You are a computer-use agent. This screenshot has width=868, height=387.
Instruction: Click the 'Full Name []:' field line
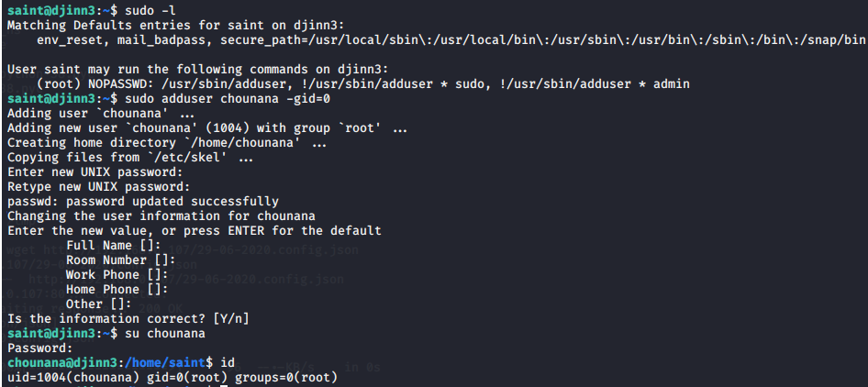tap(114, 245)
